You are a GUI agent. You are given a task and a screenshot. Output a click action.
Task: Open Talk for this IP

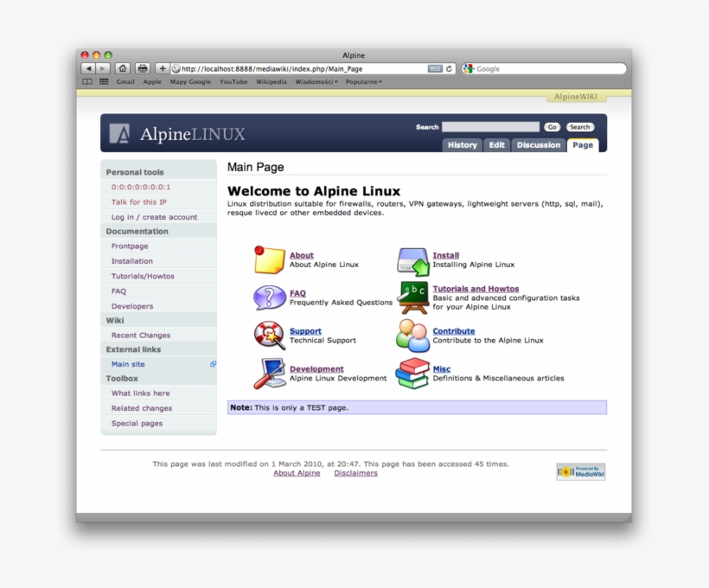coord(139,202)
